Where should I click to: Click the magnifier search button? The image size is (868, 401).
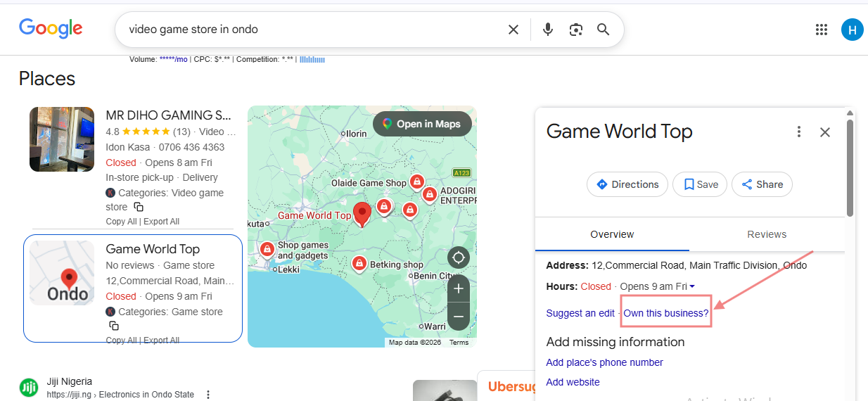coord(603,30)
